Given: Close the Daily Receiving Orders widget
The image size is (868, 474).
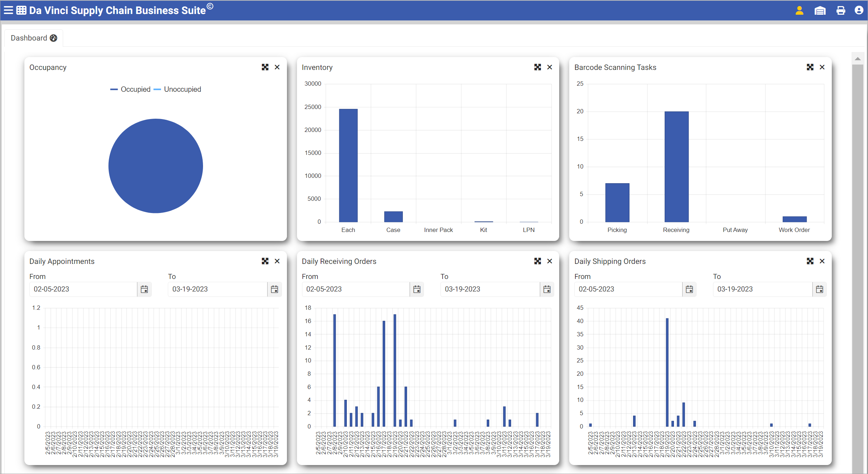Looking at the screenshot, I should tap(549, 261).
